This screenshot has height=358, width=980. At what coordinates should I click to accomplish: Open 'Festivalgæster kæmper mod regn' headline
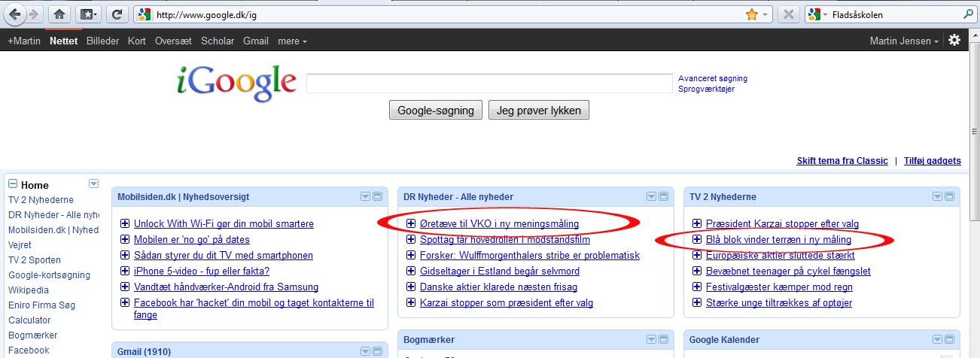tap(779, 287)
